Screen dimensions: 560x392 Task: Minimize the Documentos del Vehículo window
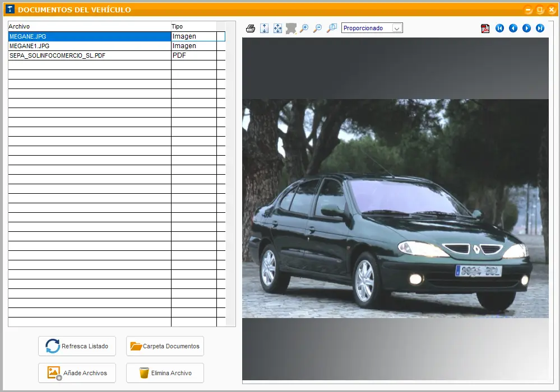[529, 10]
